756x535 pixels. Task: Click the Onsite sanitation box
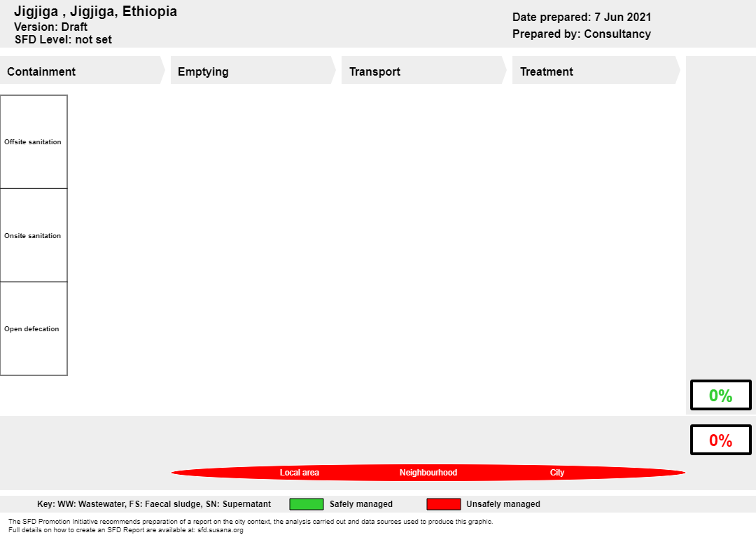[34, 235]
